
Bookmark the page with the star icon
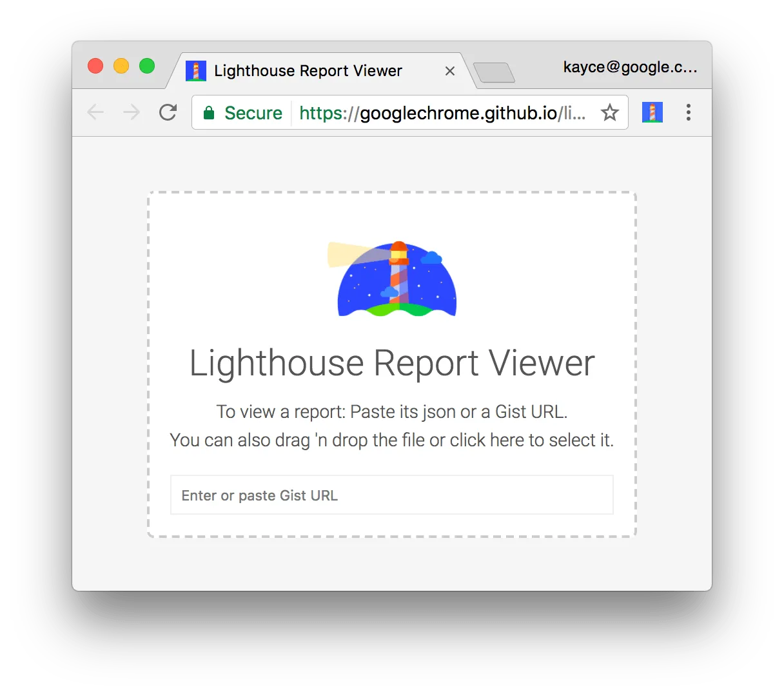[x=609, y=112]
